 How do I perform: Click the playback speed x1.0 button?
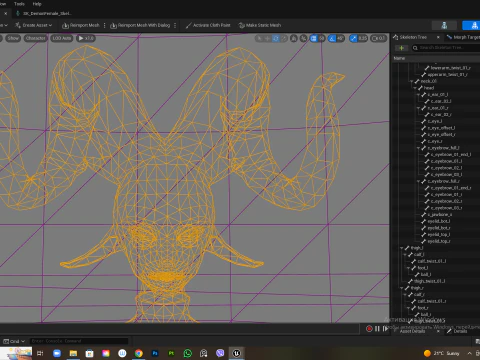[x=86, y=38]
